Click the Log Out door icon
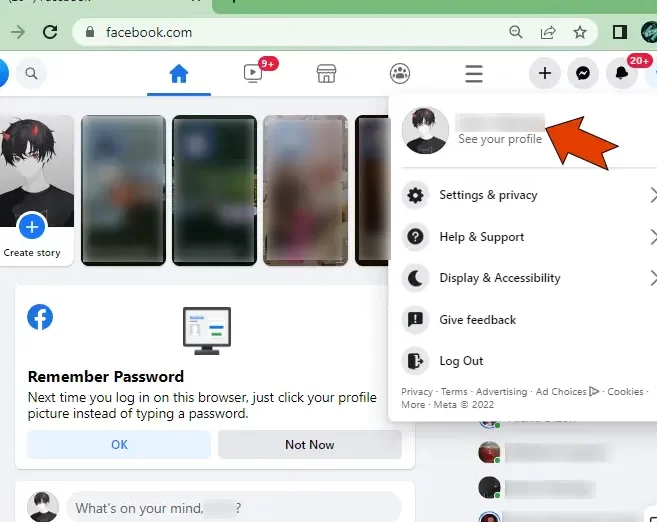Viewport: 657px width, 522px height. tap(415, 361)
